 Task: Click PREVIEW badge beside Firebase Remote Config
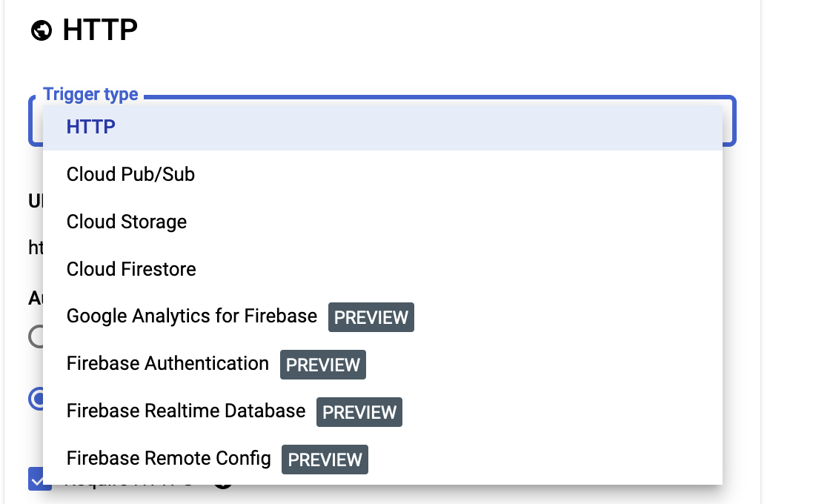point(325,460)
